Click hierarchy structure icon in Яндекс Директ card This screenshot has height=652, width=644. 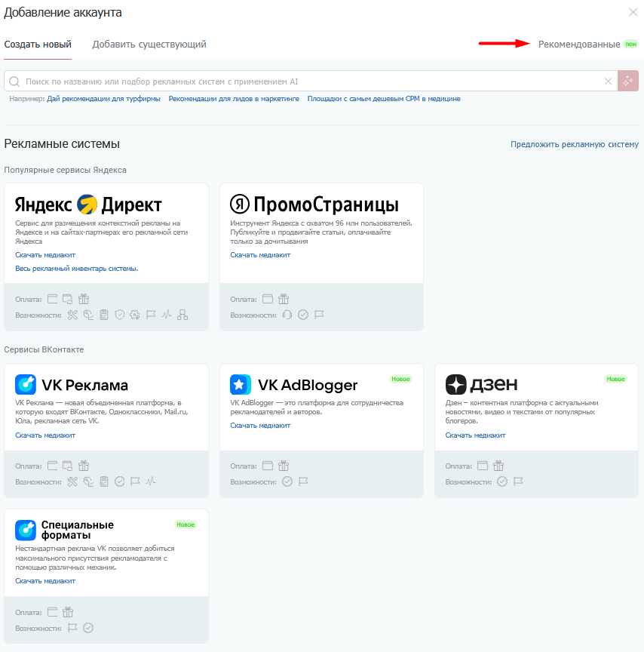coord(182,315)
